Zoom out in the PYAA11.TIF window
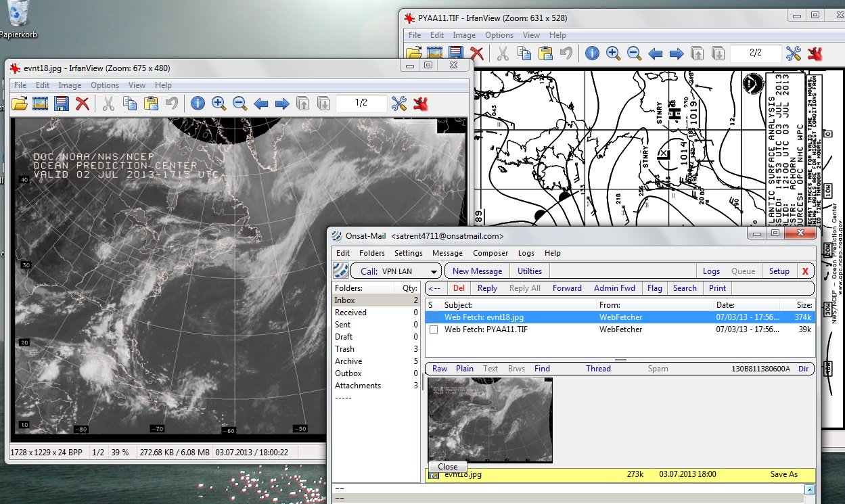This screenshot has height=504, width=845. click(634, 53)
